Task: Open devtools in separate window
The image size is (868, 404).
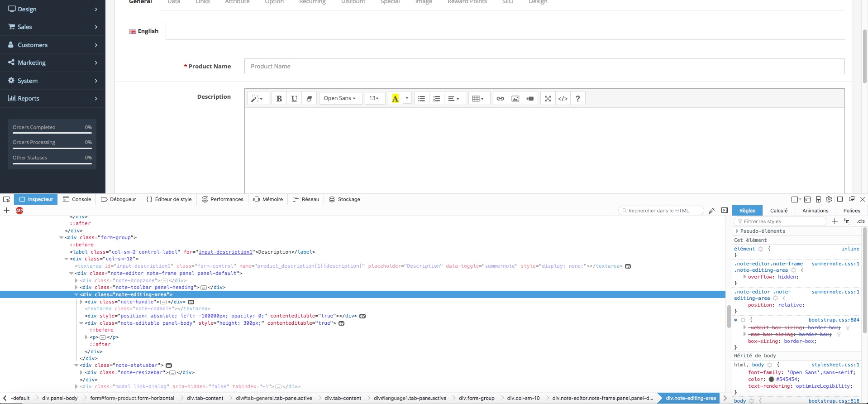Action: pyautogui.click(x=851, y=199)
